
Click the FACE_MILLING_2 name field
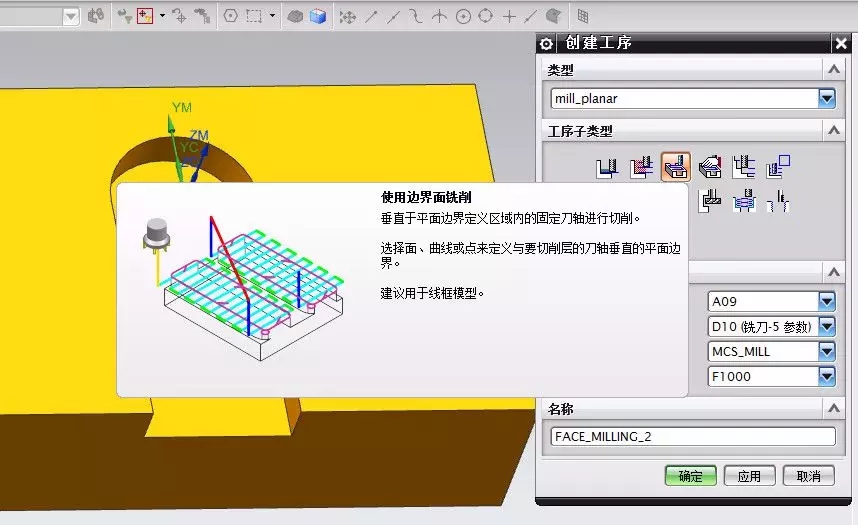point(693,436)
